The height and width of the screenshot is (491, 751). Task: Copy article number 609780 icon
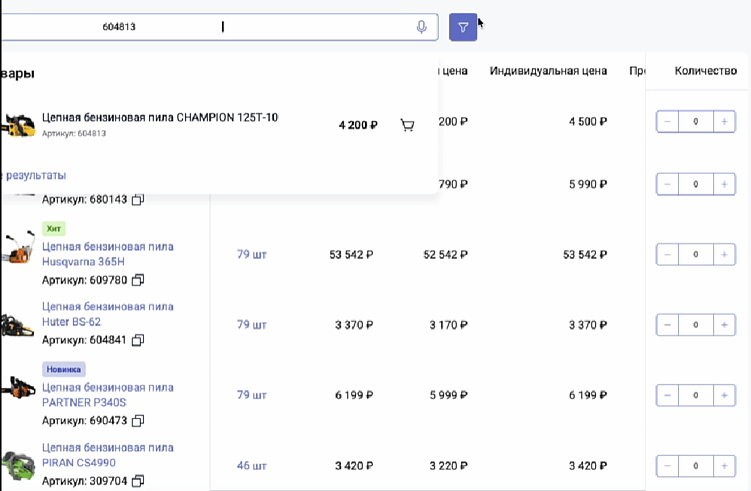138,279
